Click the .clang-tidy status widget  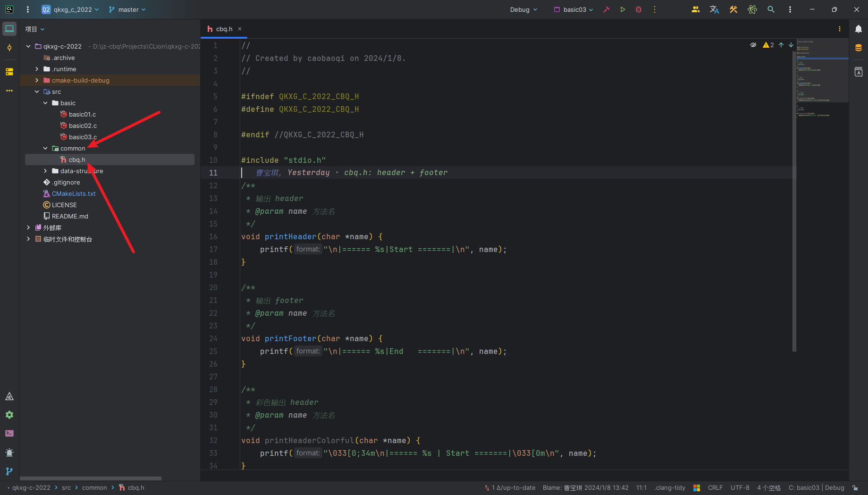[670, 488]
